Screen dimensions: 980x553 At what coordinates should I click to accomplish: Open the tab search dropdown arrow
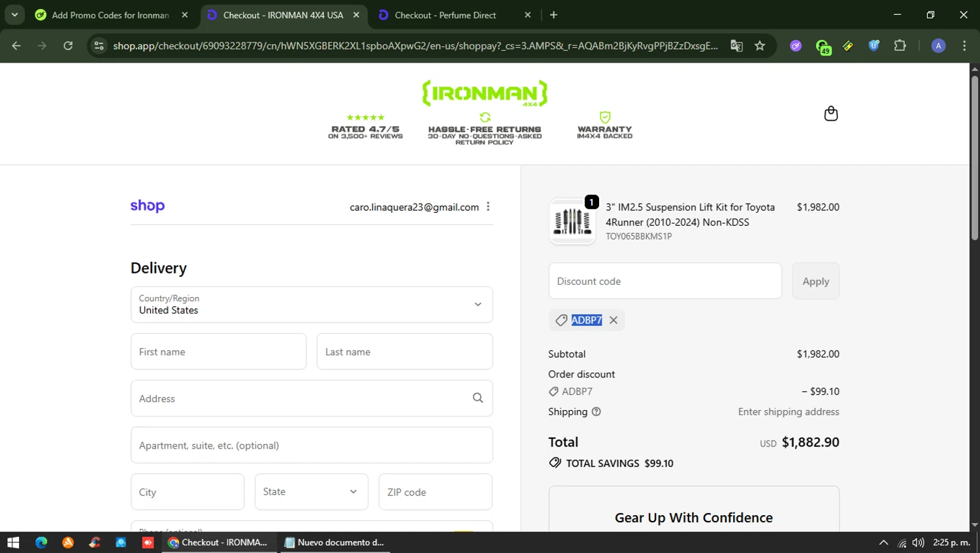pyautogui.click(x=14, y=14)
